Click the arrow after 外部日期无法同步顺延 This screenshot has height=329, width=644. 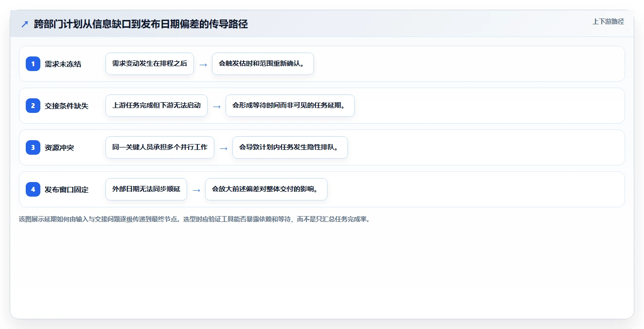[196, 190]
